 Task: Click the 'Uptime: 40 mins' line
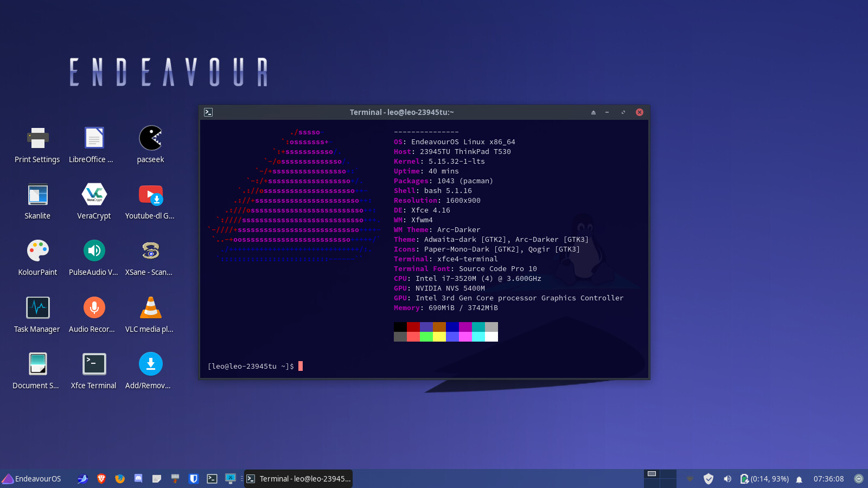click(426, 171)
